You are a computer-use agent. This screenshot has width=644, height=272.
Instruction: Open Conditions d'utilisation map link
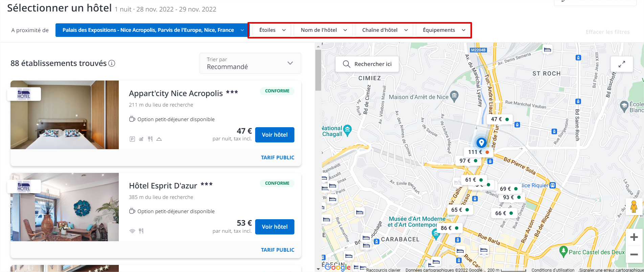click(x=553, y=270)
